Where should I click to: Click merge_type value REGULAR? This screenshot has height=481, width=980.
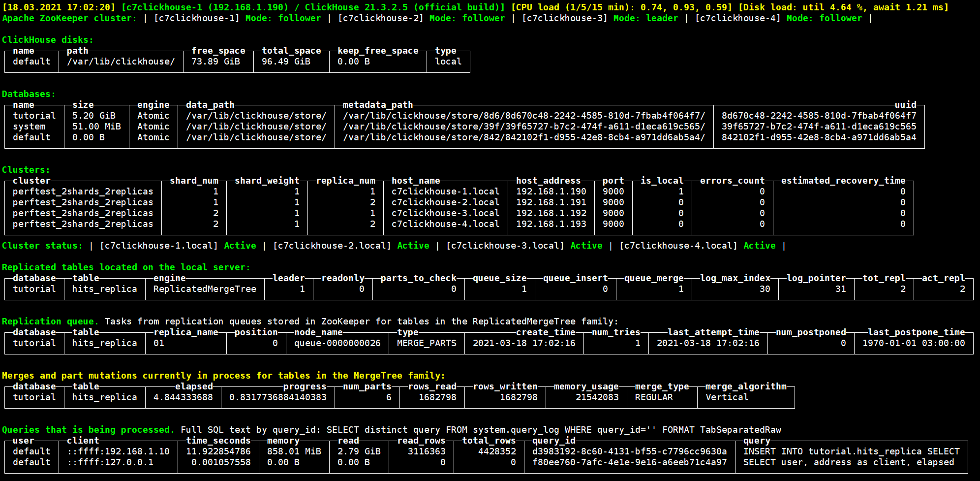click(654, 397)
